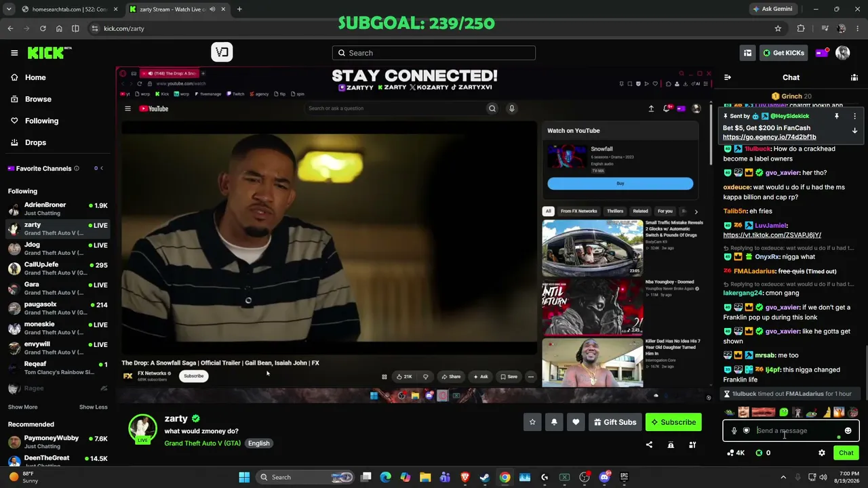Open the vt.tiktok.com link in chat
Viewport: 868px width, 488px height.
tap(772, 235)
